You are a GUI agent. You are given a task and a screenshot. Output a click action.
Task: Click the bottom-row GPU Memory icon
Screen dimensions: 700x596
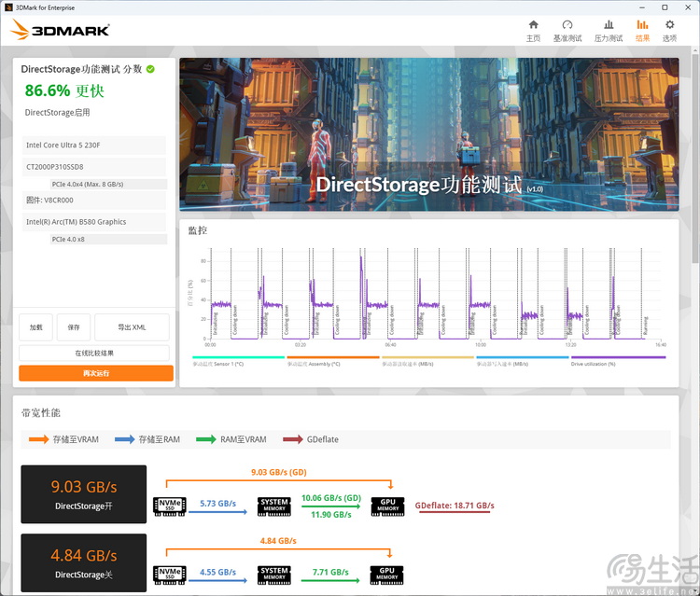(386, 575)
